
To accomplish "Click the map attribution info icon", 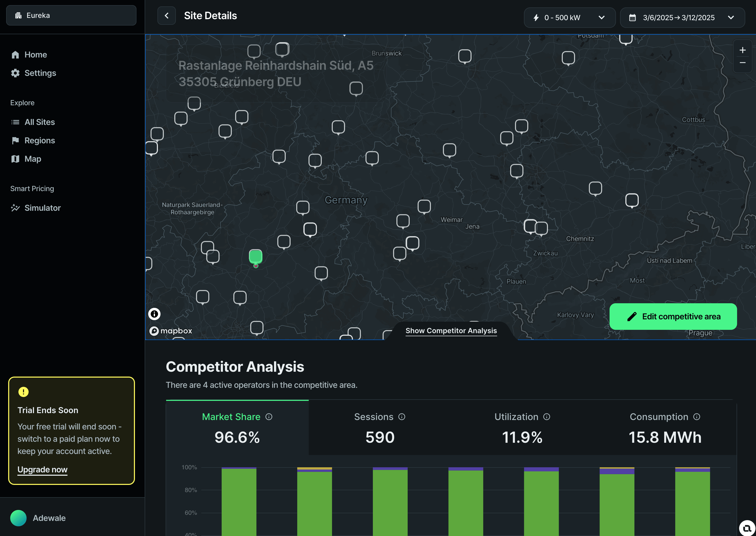I will (154, 314).
